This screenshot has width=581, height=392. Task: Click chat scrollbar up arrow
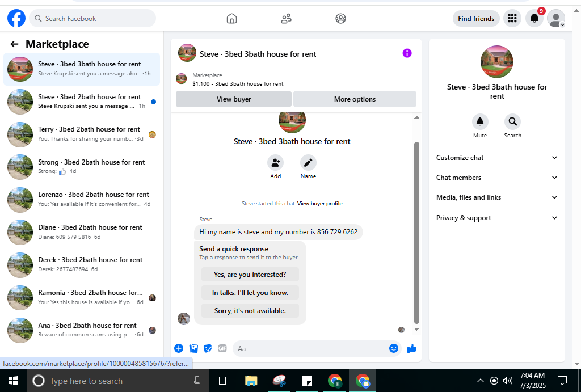(x=416, y=117)
